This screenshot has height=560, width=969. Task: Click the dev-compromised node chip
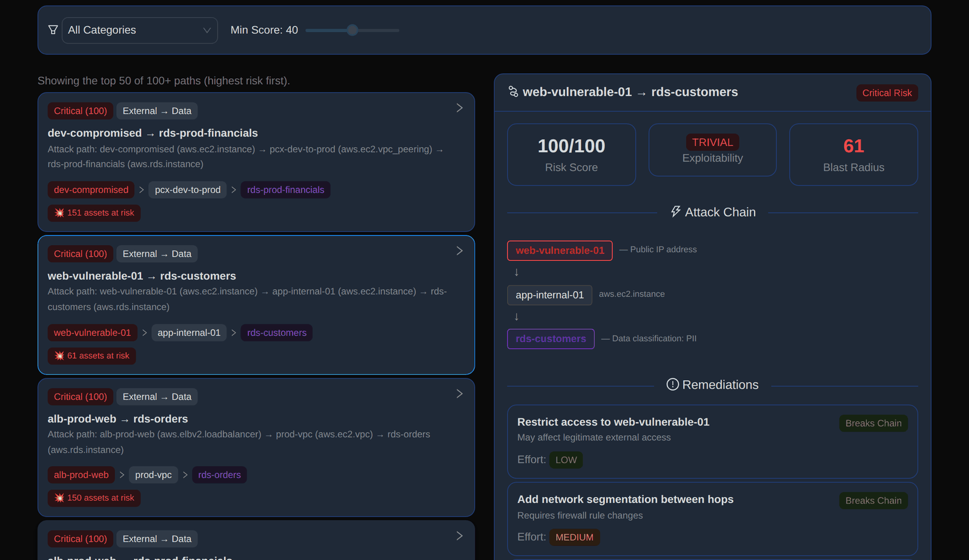pos(91,190)
